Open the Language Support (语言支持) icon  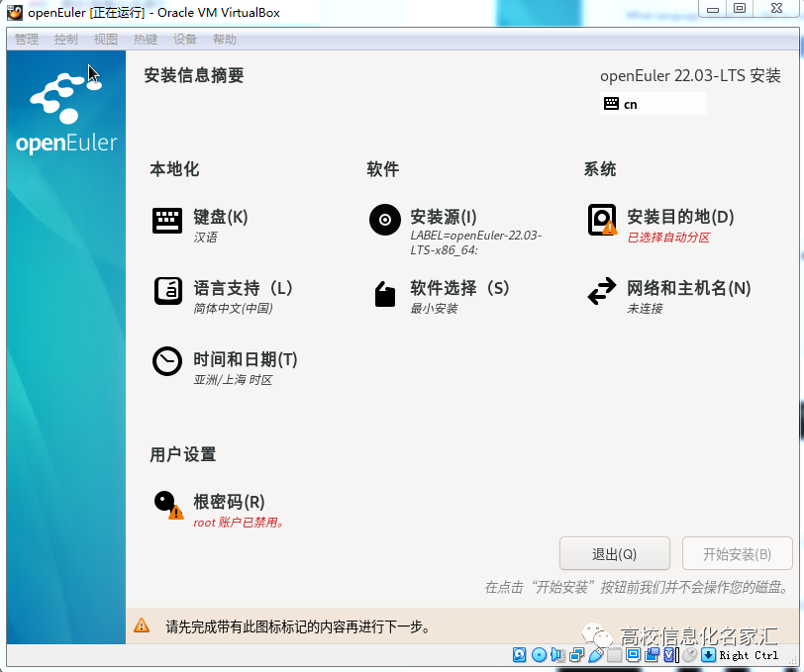166,291
